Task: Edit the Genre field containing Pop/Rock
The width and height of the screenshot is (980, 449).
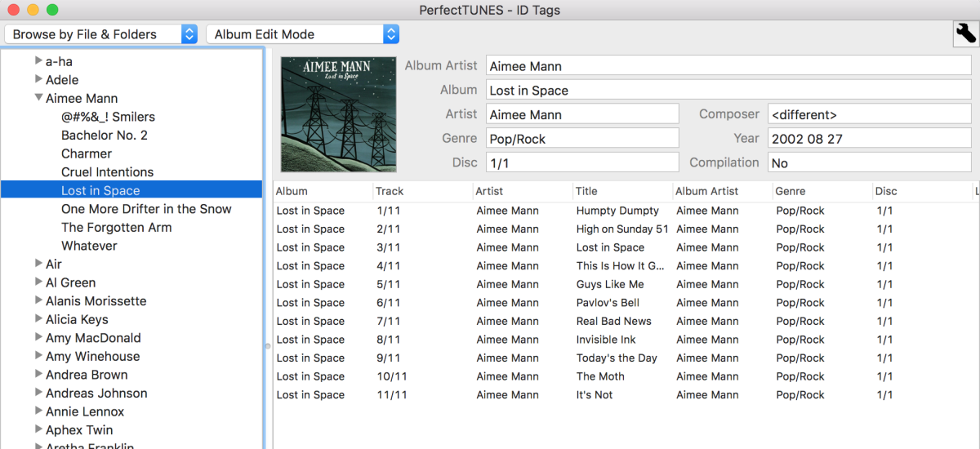Action: (x=582, y=139)
